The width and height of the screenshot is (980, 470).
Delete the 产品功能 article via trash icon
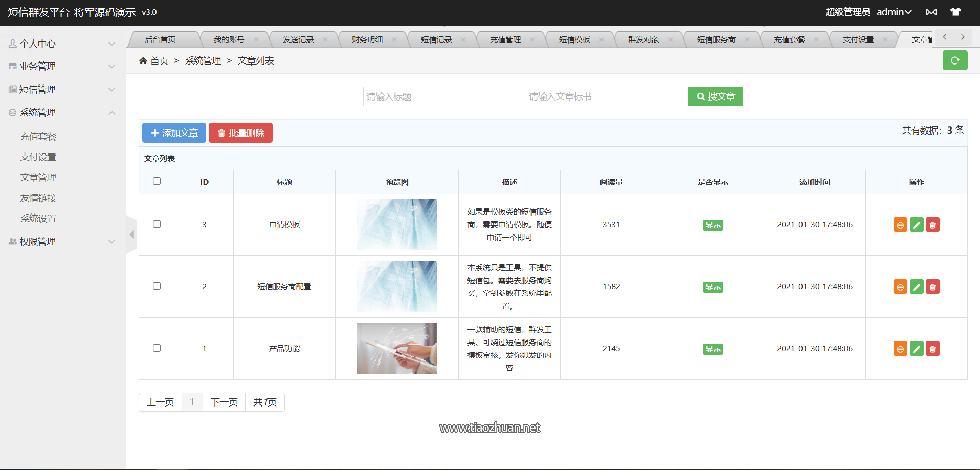pos(932,349)
